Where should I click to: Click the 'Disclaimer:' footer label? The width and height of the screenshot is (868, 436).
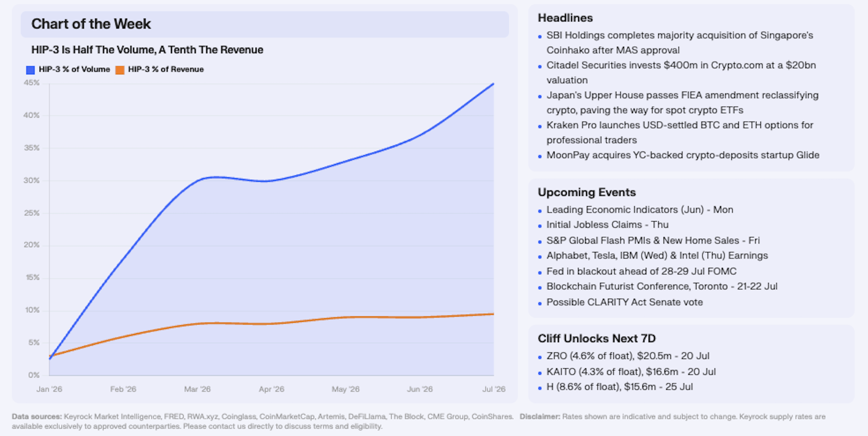[x=540, y=417]
